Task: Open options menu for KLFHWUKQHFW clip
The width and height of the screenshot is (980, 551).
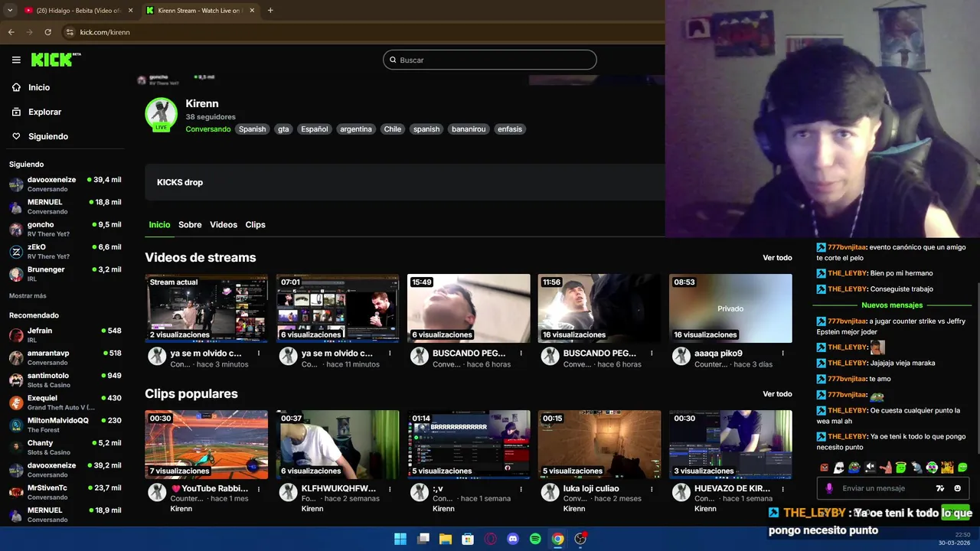Action: click(390, 488)
